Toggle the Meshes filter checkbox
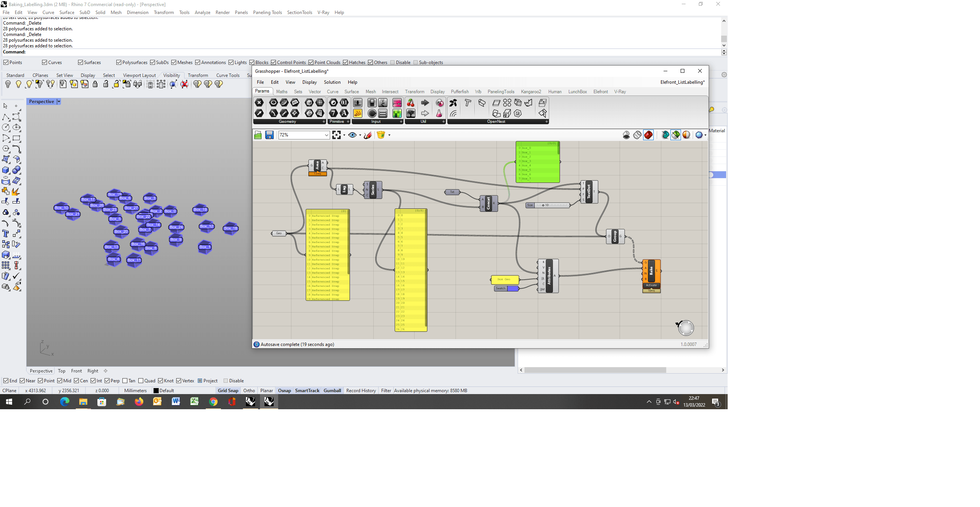980x507 pixels. [x=174, y=63]
